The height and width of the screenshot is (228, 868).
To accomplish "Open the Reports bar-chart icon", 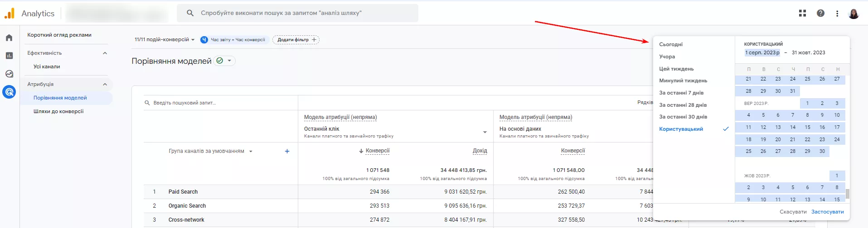I will 9,56.
